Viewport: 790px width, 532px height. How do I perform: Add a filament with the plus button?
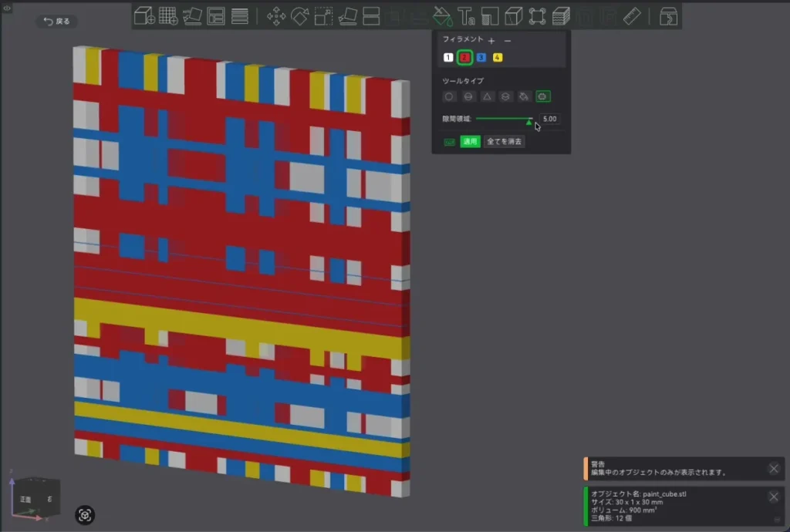click(491, 40)
